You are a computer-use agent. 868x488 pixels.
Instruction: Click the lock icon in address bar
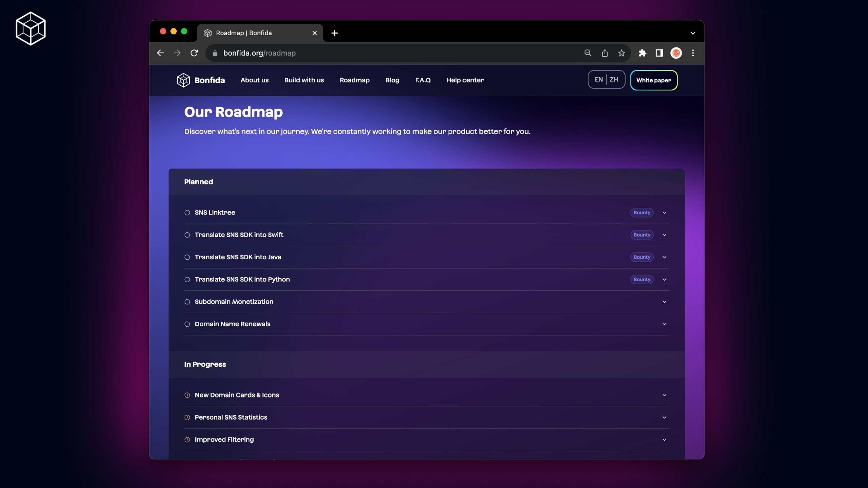[x=215, y=53]
